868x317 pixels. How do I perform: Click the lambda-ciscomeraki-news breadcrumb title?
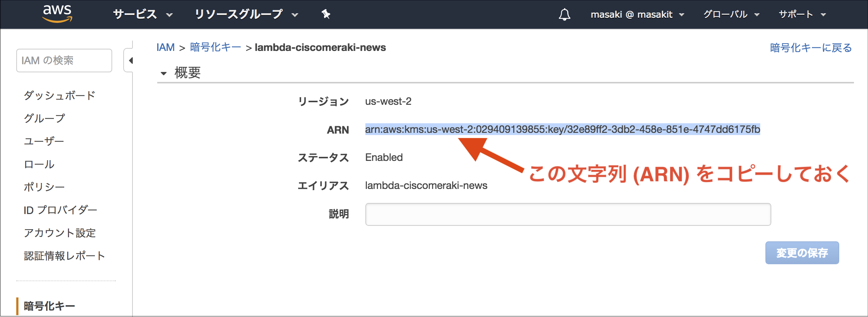[x=320, y=48]
